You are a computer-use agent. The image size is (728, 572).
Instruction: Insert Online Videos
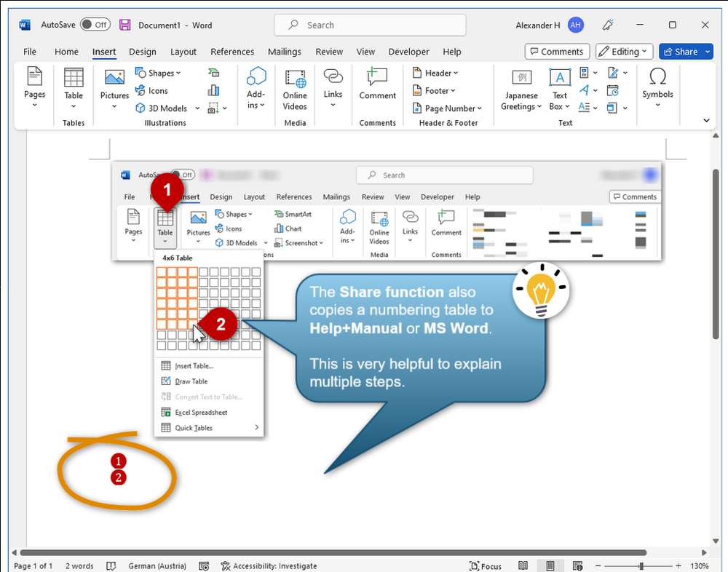point(295,90)
